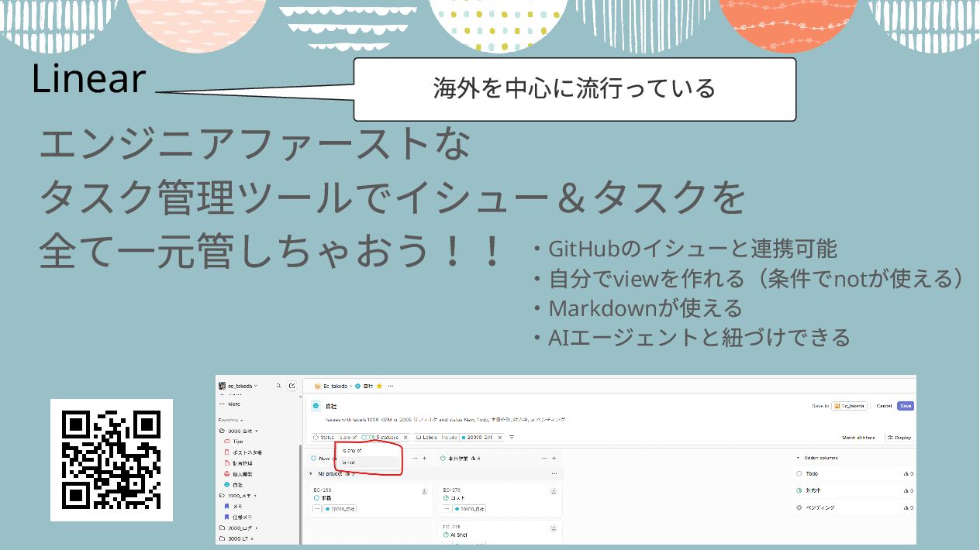This screenshot has width=980, height=550.
Task: Click the assignee avatar on the コスト card
Action: (x=554, y=492)
